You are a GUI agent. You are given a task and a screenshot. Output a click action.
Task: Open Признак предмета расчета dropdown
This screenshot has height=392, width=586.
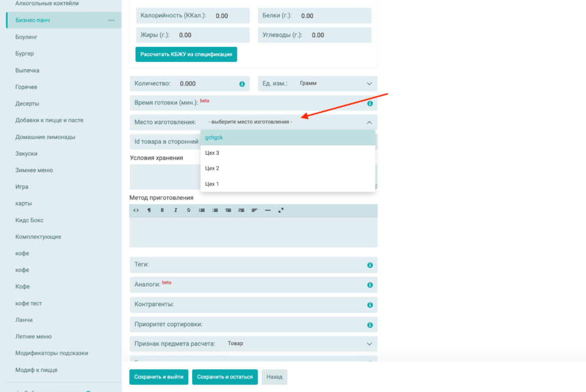pos(254,344)
